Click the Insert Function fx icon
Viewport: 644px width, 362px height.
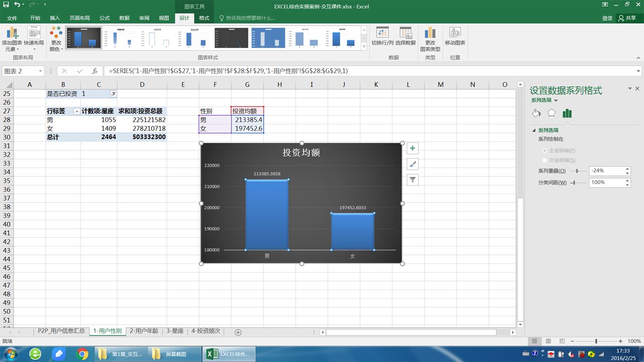click(x=95, y=71)
